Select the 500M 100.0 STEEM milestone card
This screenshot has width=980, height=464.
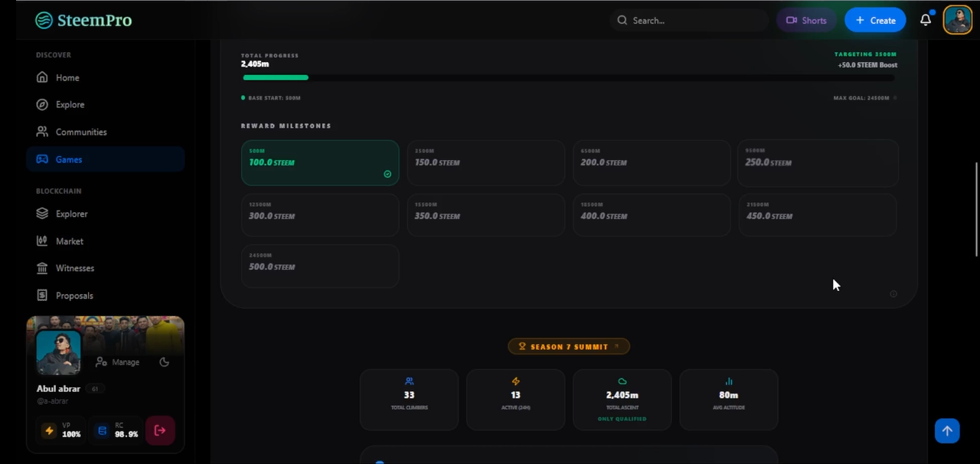click(320, 162)
